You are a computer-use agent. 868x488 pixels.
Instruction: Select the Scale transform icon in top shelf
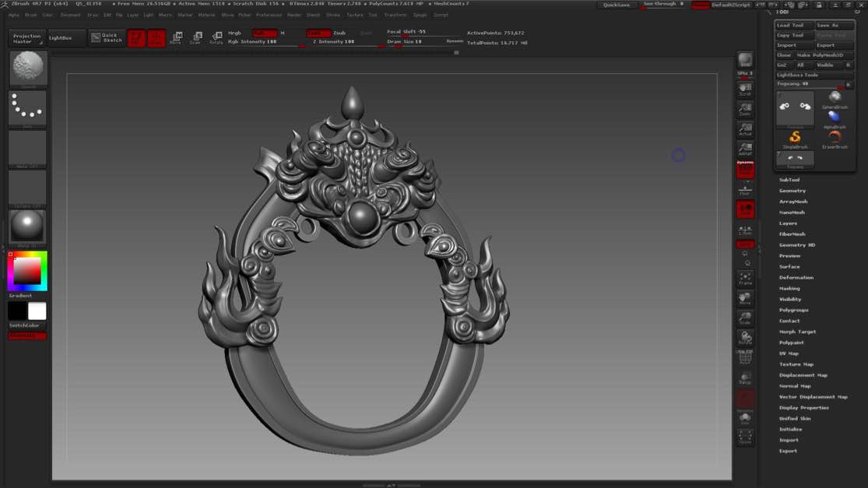[196, 38]
